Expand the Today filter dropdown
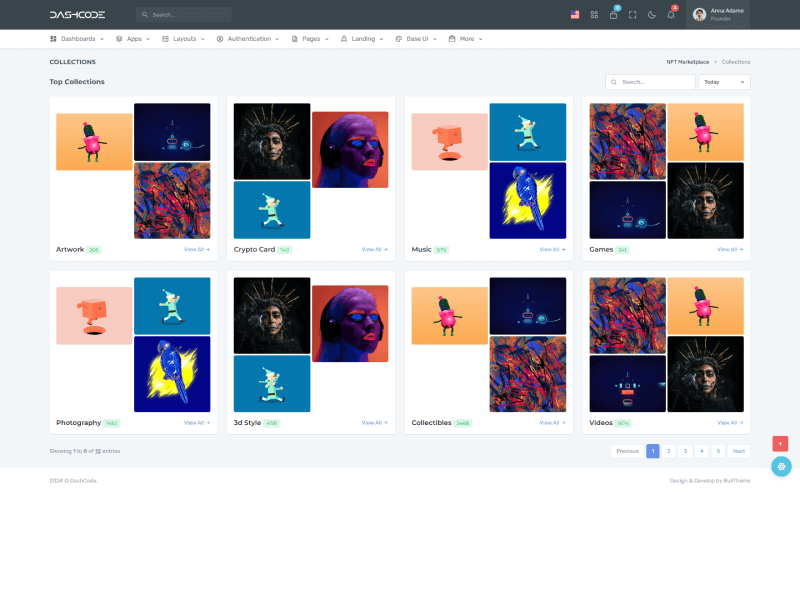Viewport: 800px width, 600px height. 725,82
